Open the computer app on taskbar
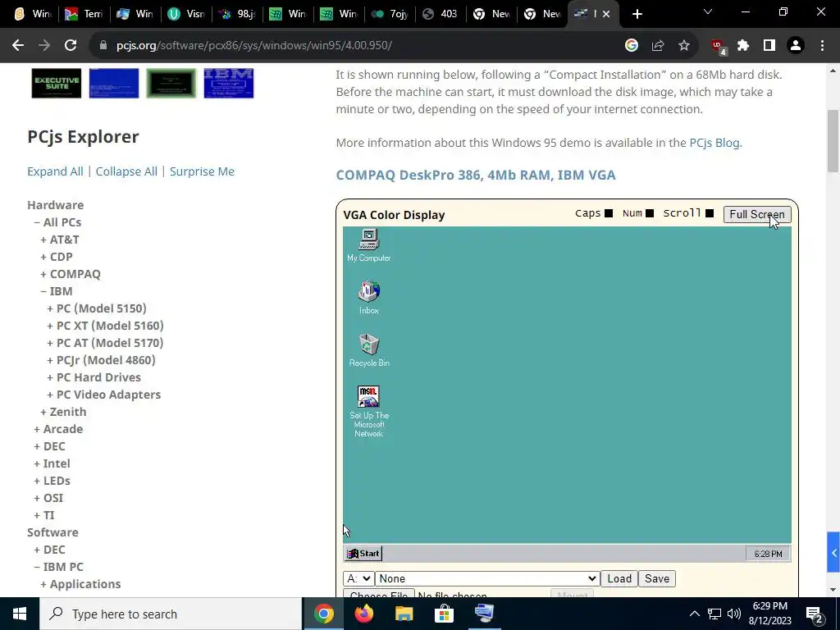This screenshot has width=840, height=630. pos(484,614)
